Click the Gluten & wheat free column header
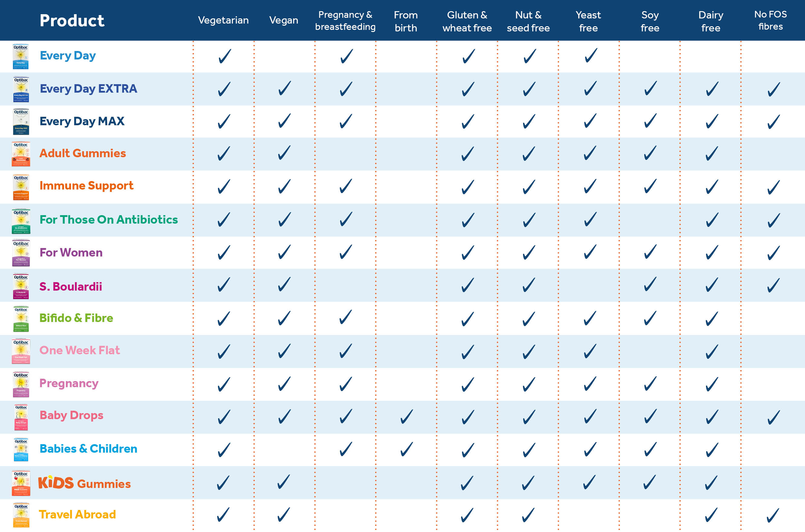This screenshot has height=532, width=805. click(x=467, y=21)
